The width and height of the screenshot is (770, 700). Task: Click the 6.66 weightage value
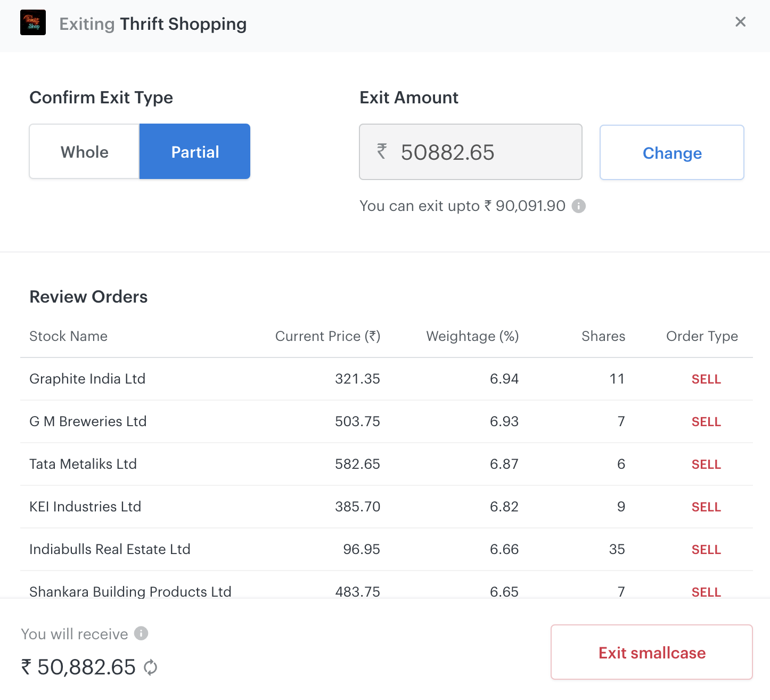[x=504, y=549]
